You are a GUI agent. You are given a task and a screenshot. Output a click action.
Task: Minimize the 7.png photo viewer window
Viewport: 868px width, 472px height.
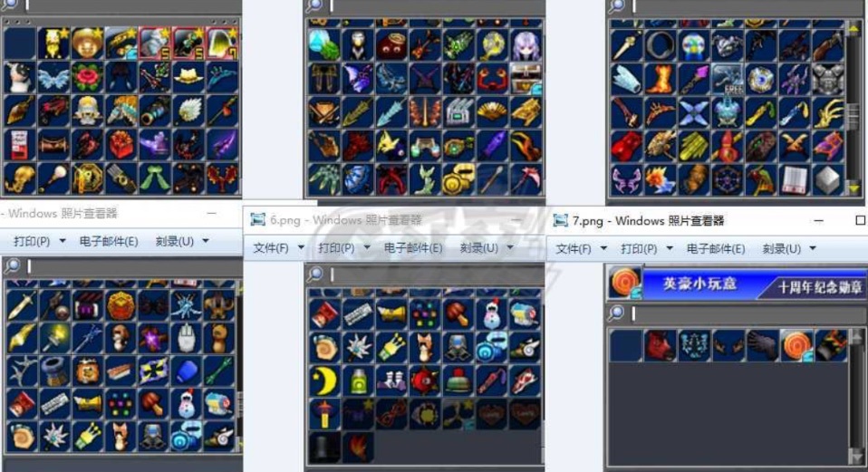click(x=819, y=220)
